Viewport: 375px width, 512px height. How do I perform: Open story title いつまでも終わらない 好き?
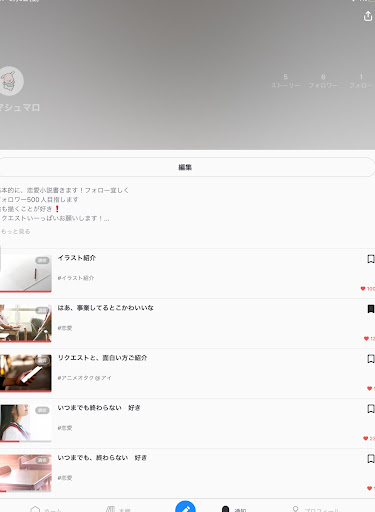[x=99, y=408]
